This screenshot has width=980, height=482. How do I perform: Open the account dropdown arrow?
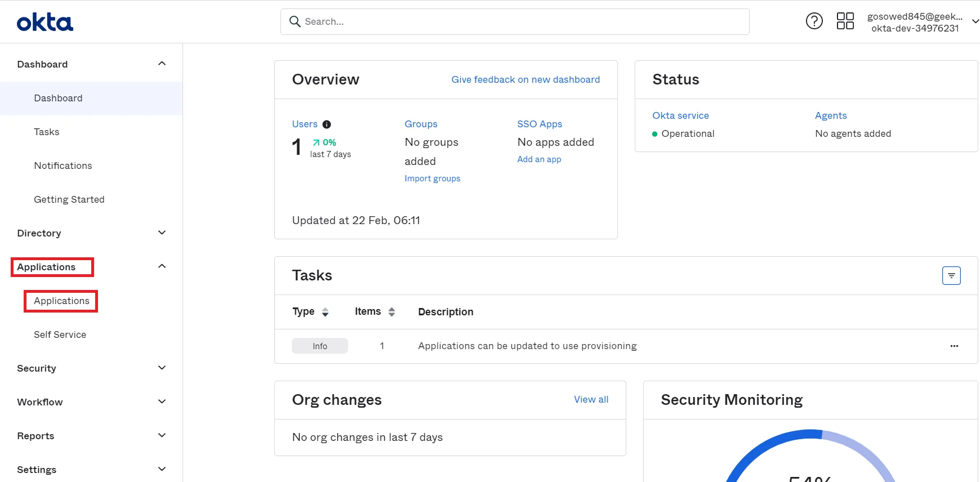click(975, 21)
